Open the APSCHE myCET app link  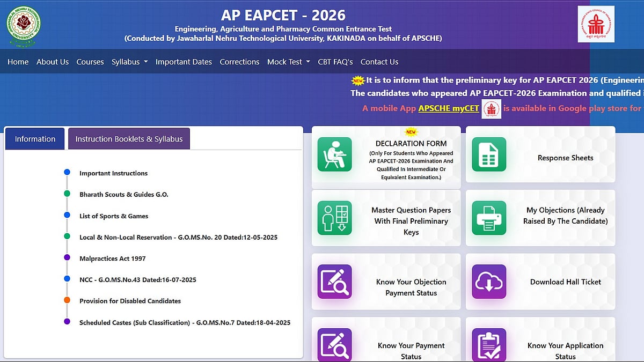(x=449, y=108)
